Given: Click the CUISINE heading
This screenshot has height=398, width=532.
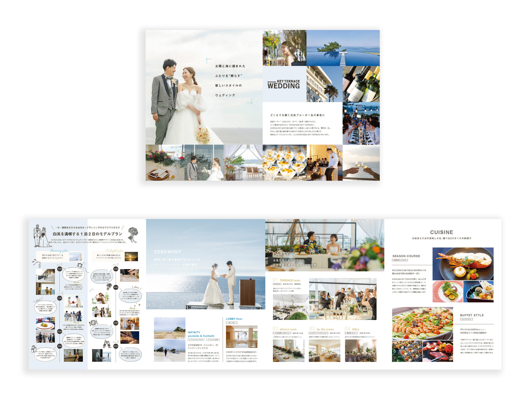Looking at the screenshot, I should [442, 232].
